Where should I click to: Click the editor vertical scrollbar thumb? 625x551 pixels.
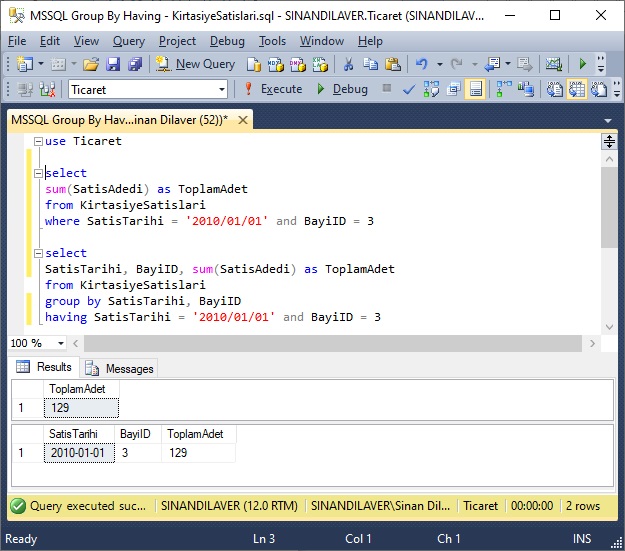(x=609, y=207)
